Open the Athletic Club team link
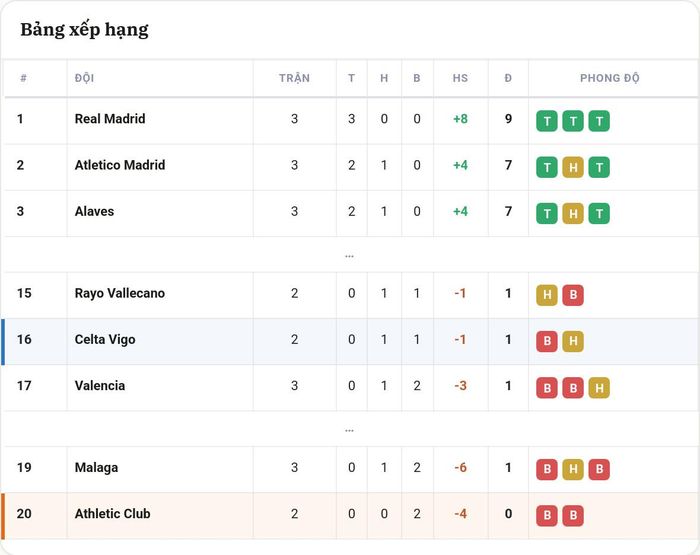Viewport: 700px width, 555px height. coord(112,513)
